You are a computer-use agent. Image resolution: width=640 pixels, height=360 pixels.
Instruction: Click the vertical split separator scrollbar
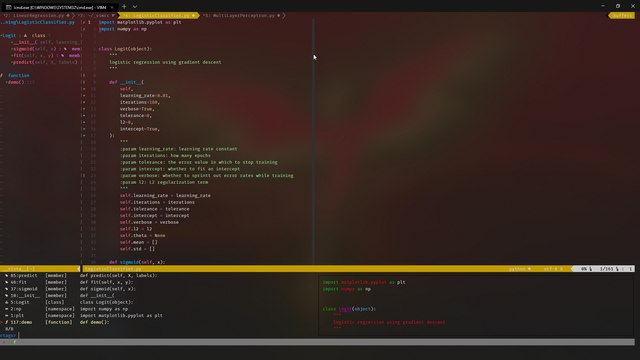pyautogui.click(x=313, y=141)
